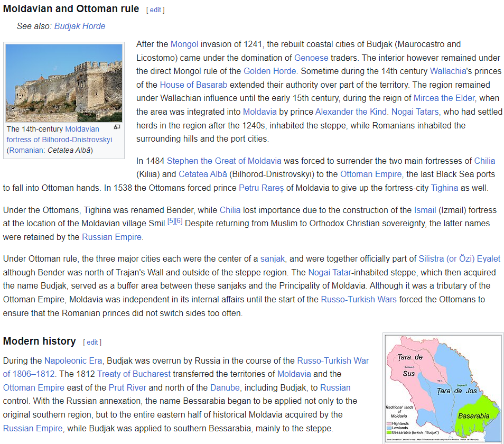Click Russian Empire link after 'retained by the'
504x444 pixels.
(x=112, y=237)
